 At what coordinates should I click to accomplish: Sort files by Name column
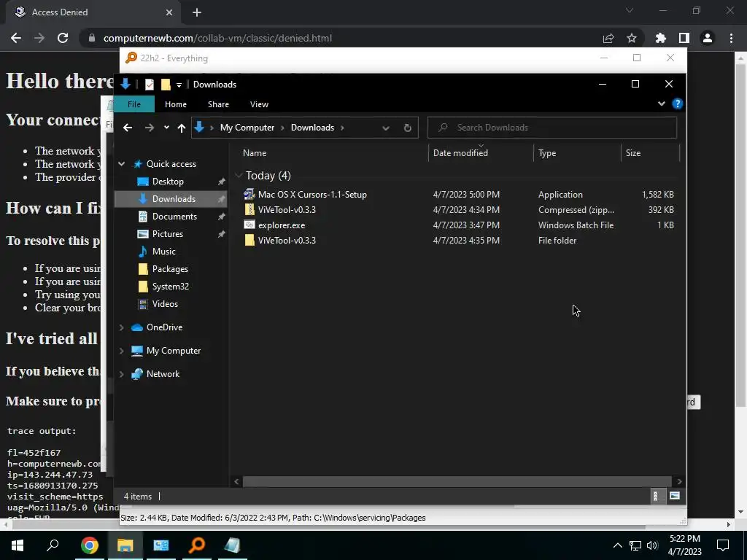255,153
